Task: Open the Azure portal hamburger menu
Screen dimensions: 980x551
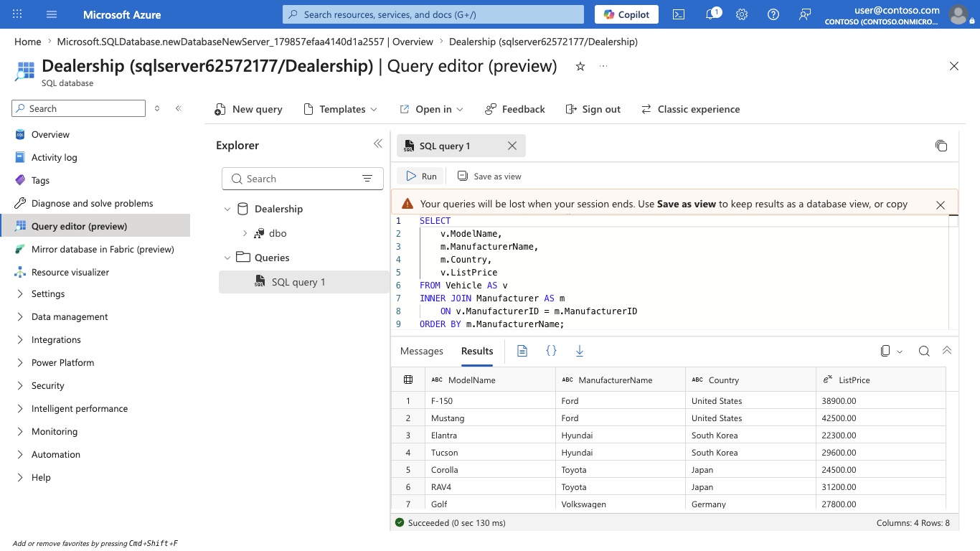Action: coord(51,14)
